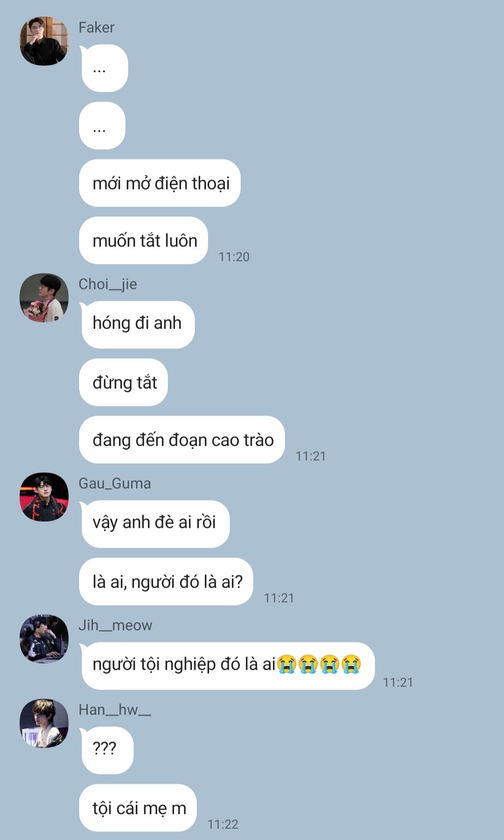
Task: Tap the Gau_Guma username
Action: pos(115,483)
